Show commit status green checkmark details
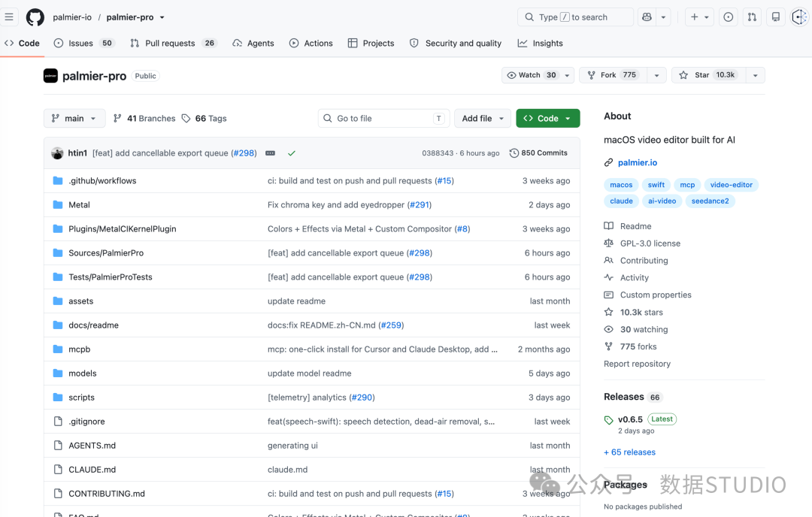The image size is (812, 517). (x=292, y=153)
